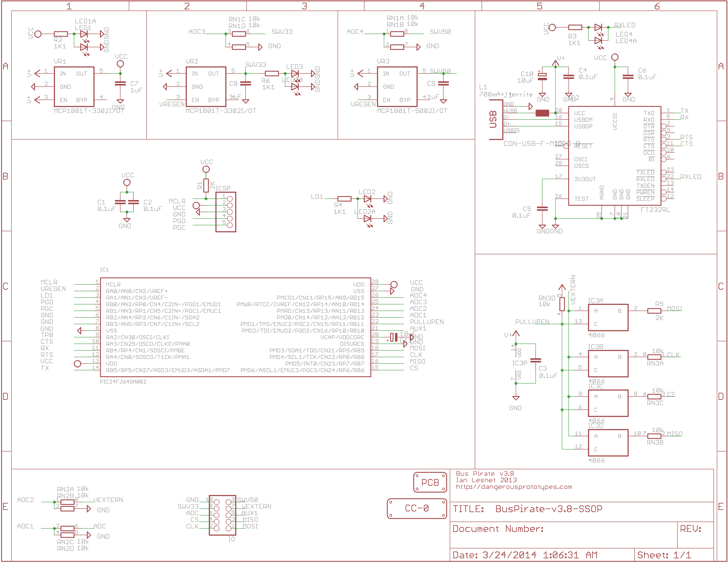728x564 pixels.
Task: Click the C9 capacitor symbol
Action: pos(443,83)
